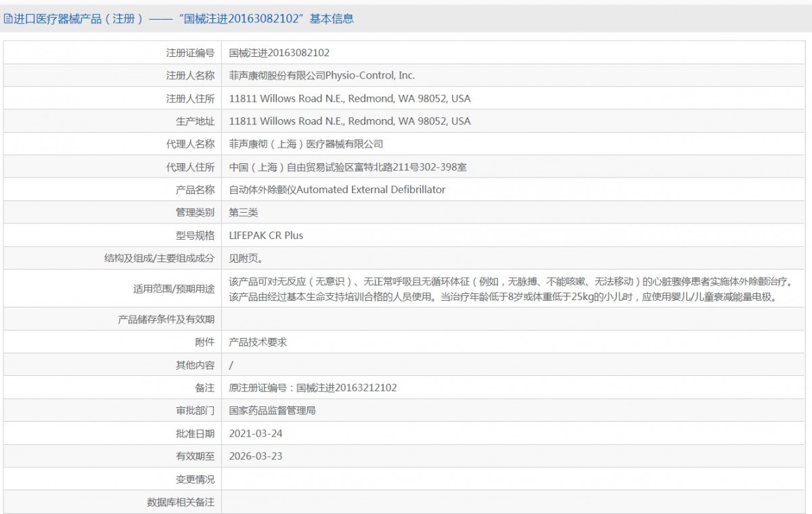Click product name "自动体外除颤仪Automated External Defibrillator"
Screen dimensions: 812x514
click(x=338, y=190)
